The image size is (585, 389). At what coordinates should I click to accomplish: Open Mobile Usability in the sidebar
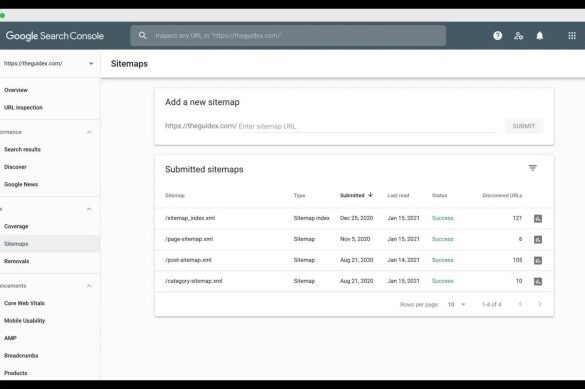point(25,320)
